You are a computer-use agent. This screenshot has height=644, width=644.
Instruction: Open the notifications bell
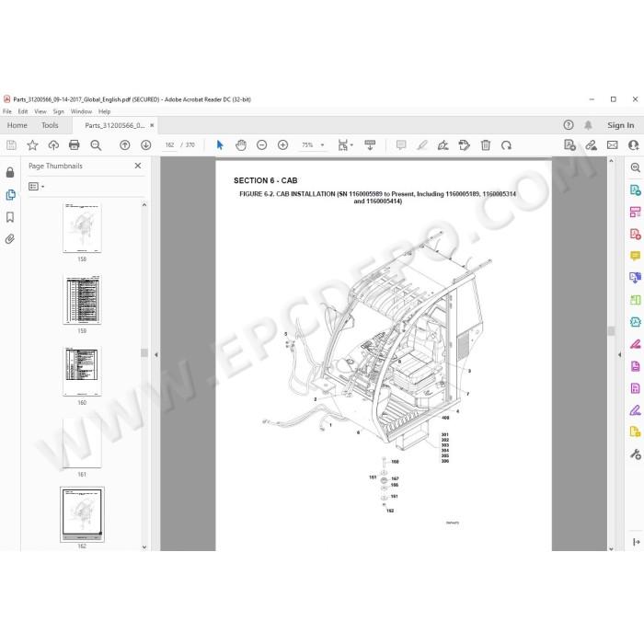tap(588, 125)
